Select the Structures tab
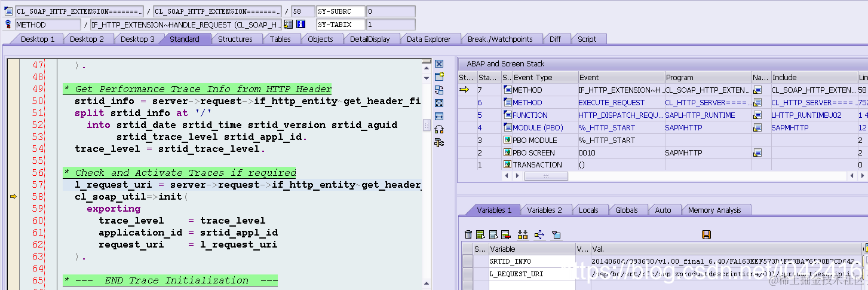 coord(235,39)
